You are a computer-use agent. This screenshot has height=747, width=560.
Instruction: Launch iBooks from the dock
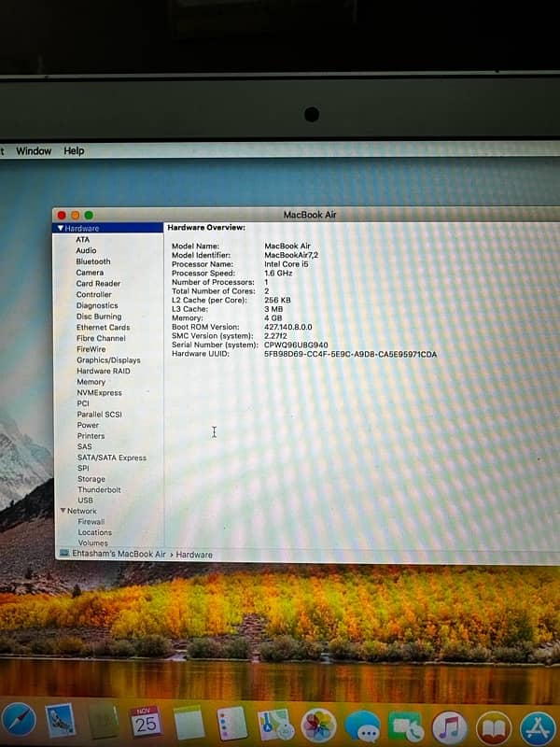494,728
